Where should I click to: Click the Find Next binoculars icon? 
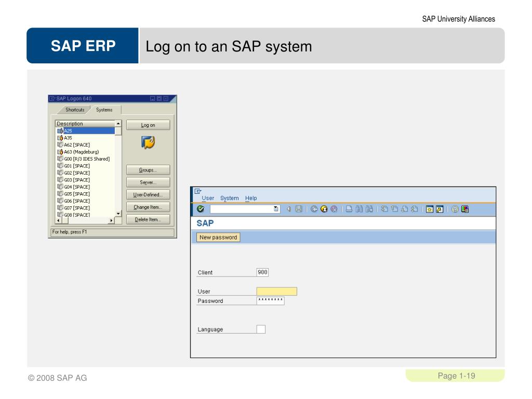pos(369,209)
